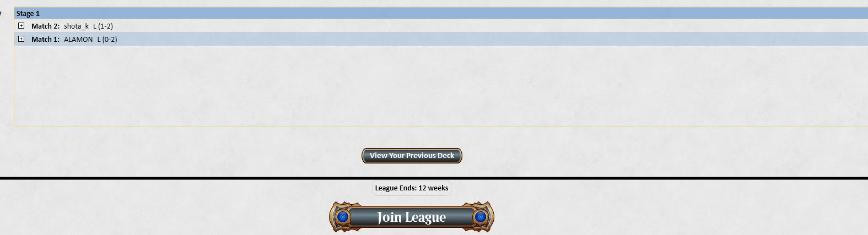Viewport: 868px width, 235px height.
Task: Click opponent name shota_k
Action: pyautogui.click(x=76, y=26)
